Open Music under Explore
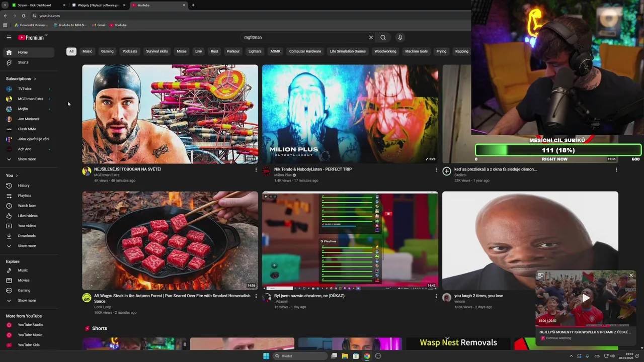Image resolution: width=644 pixels, height=362 pixels. (29, 270)
